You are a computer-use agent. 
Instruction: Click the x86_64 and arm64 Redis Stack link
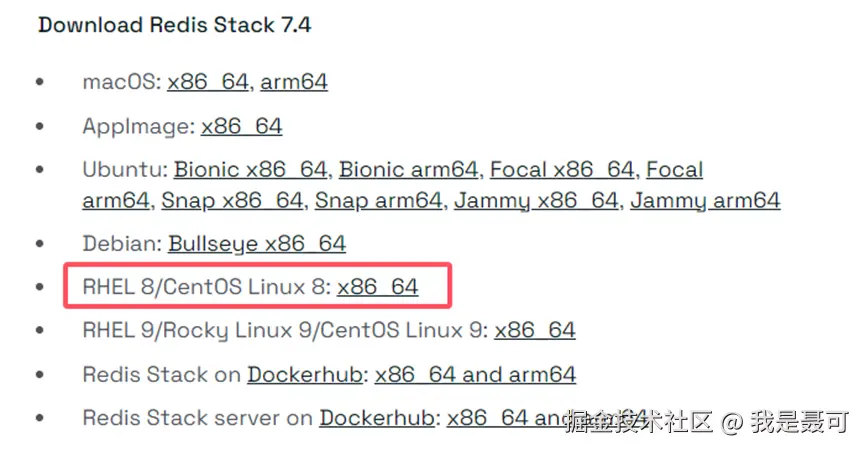[x=475, y=375]
